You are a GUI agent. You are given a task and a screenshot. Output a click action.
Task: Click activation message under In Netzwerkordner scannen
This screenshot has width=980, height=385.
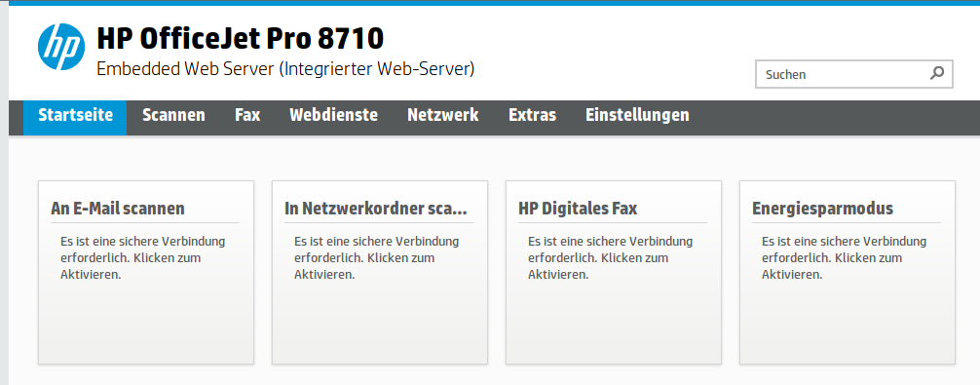[376, 258]
